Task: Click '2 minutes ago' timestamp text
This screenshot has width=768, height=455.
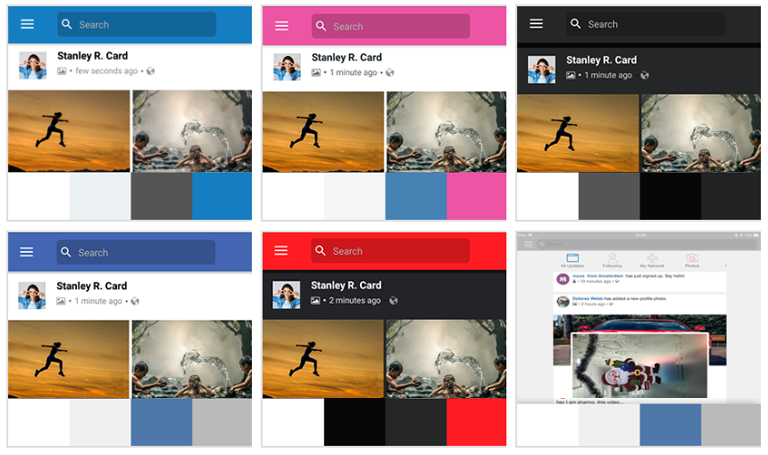Action: (x=355, y=300)
